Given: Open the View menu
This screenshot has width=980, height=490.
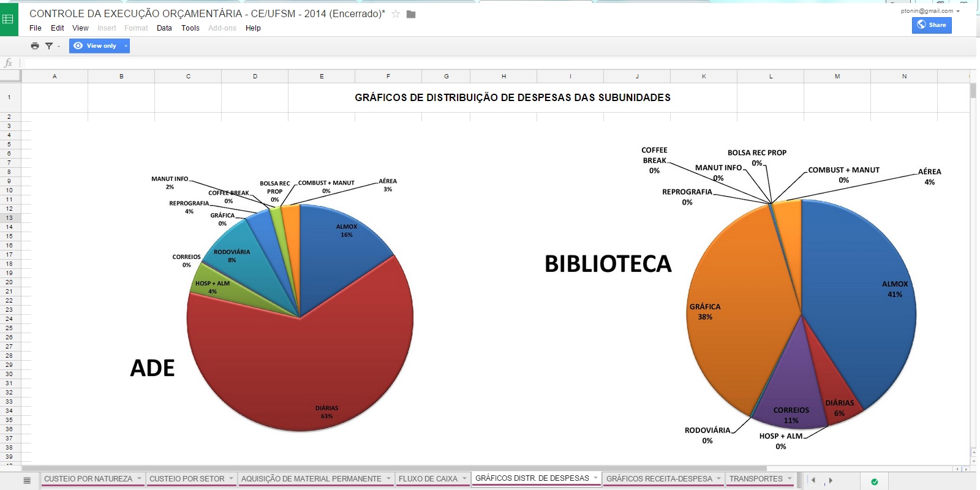Looking at the screenshot, I should click(80, 28).
